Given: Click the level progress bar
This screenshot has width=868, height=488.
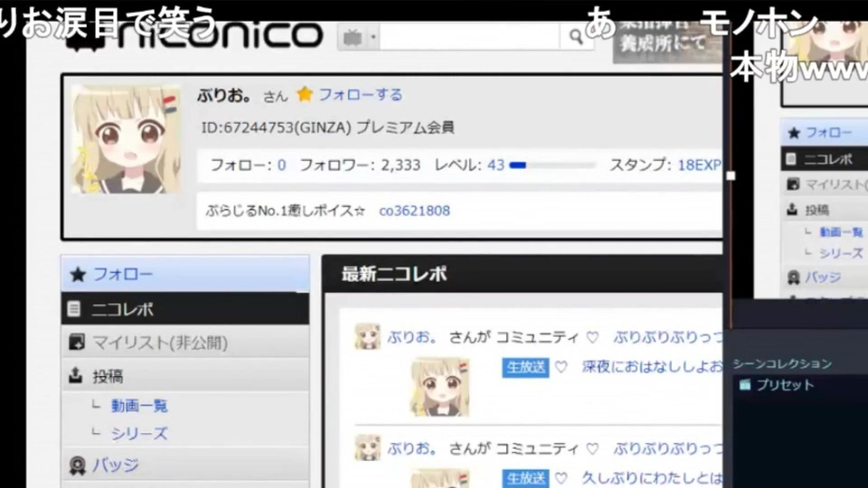Looking at the screenshot, I should tap(552, 164).
